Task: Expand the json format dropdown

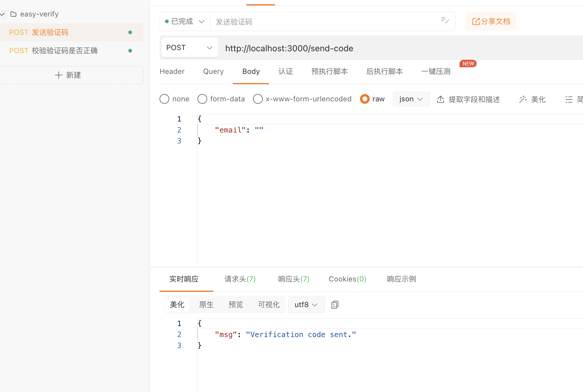Action: point(411,99)
